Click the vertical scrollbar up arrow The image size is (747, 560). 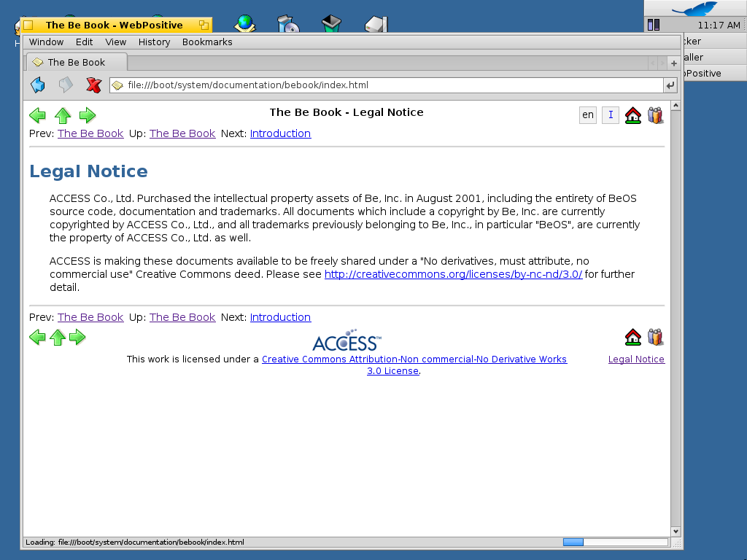676,105
